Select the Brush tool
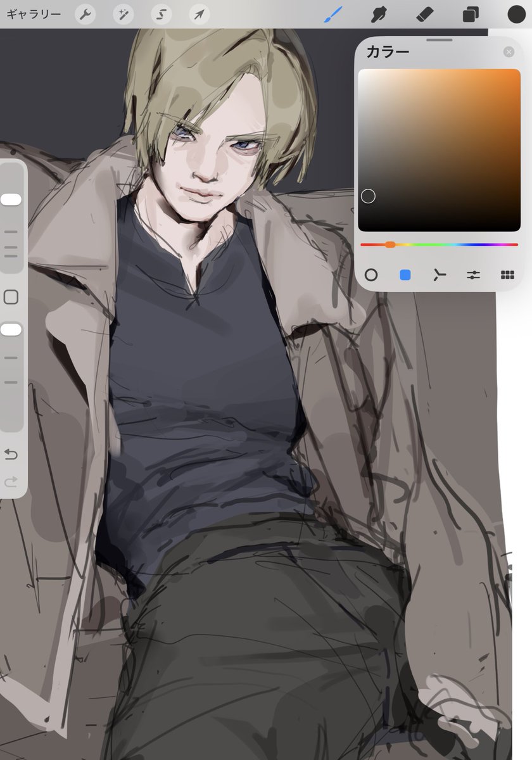532x760 pixels. click(x=332, y=14)
